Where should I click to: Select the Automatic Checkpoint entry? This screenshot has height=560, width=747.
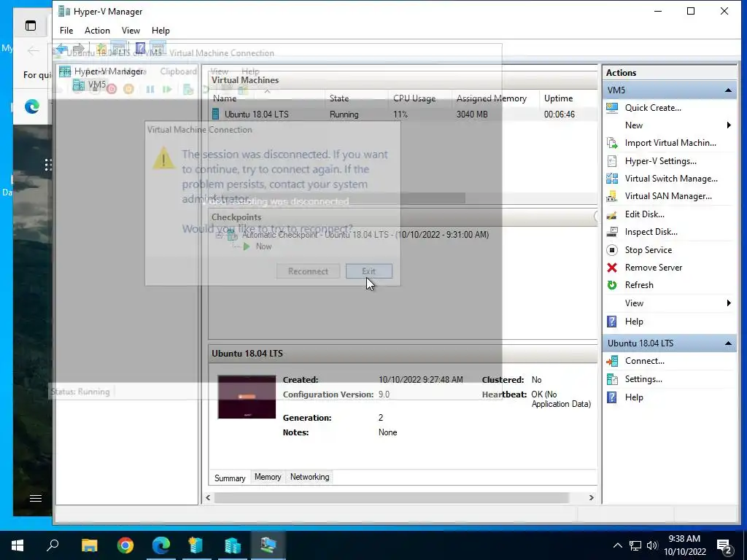point(365,235)
